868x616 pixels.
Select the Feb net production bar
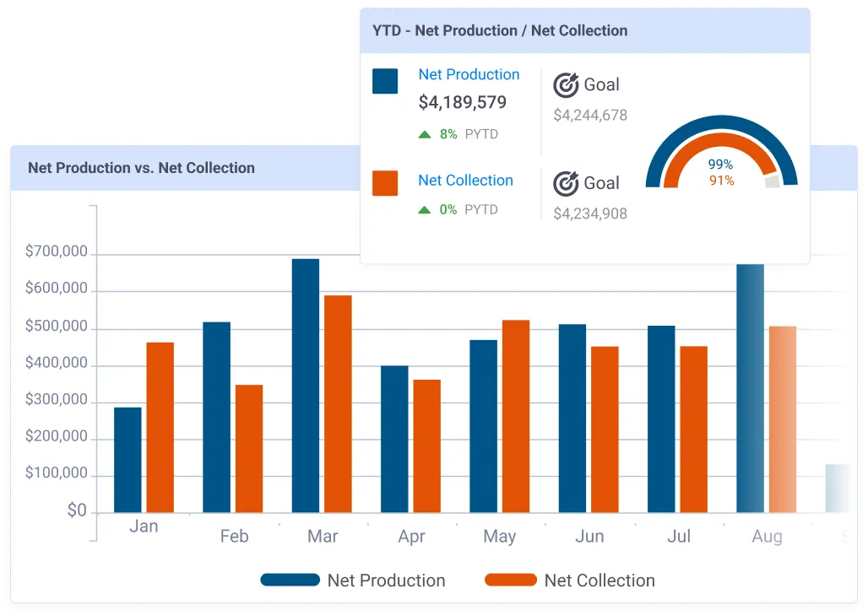(216, 418)
